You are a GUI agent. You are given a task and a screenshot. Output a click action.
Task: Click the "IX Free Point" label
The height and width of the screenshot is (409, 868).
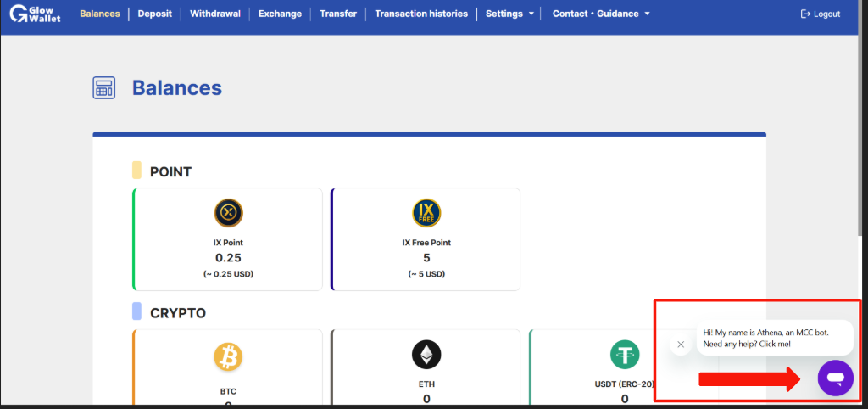click(426, 242)
